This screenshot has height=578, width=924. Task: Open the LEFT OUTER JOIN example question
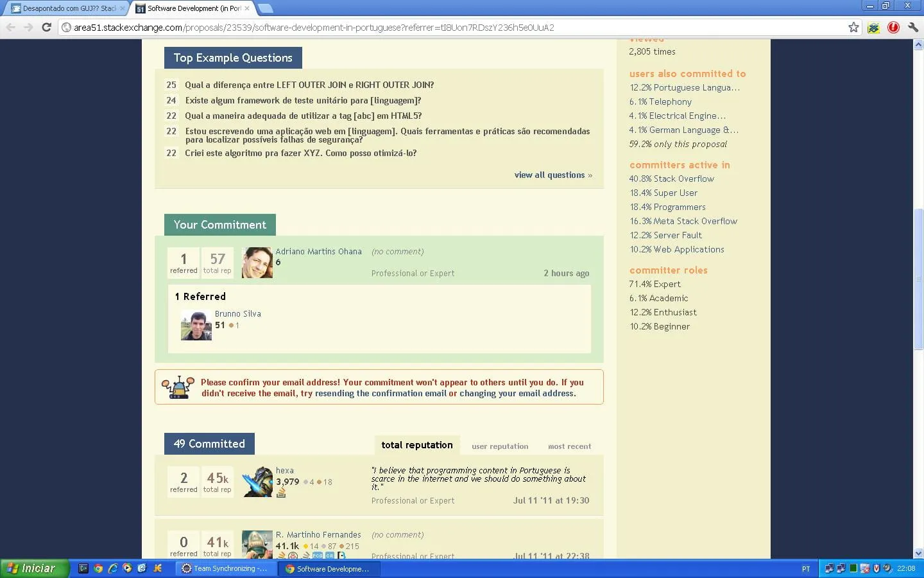tap(309, 85)
